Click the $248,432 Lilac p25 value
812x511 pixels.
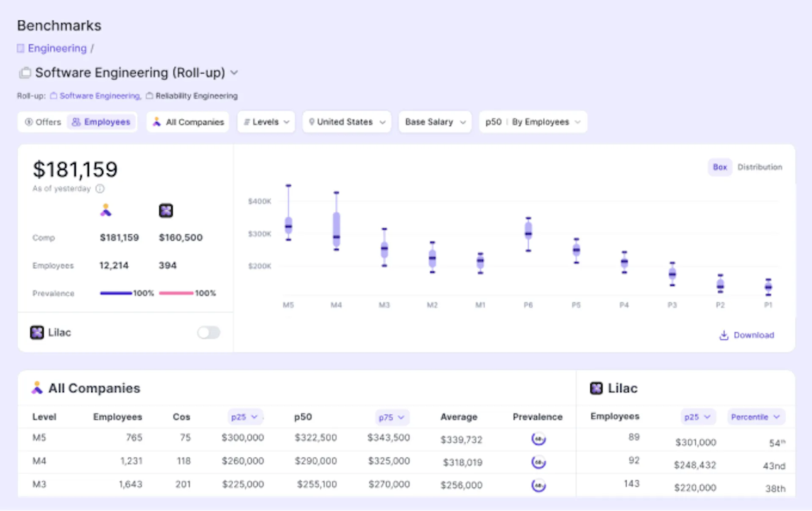tap(695, 465)
